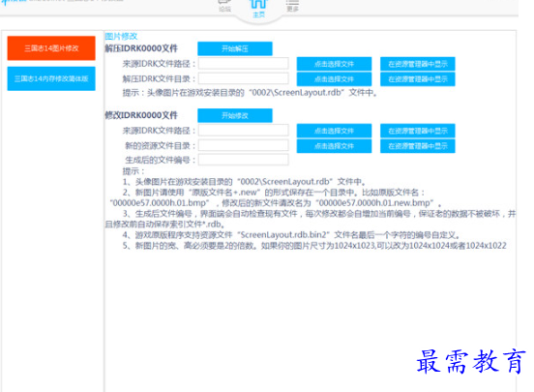Click 在资源管理器中显示 for 解压 section's source path
Viewport: 534px width, 392px height.
[418, 64]
